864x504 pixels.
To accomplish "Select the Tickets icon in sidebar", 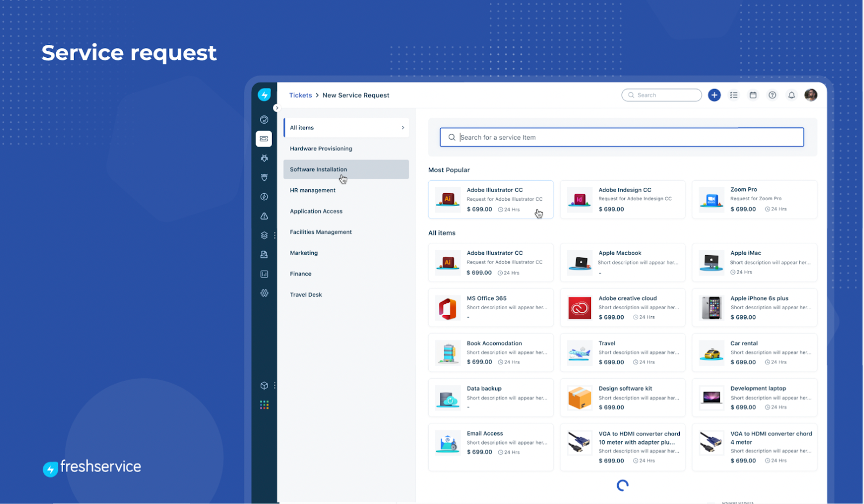I will [264, 139].
